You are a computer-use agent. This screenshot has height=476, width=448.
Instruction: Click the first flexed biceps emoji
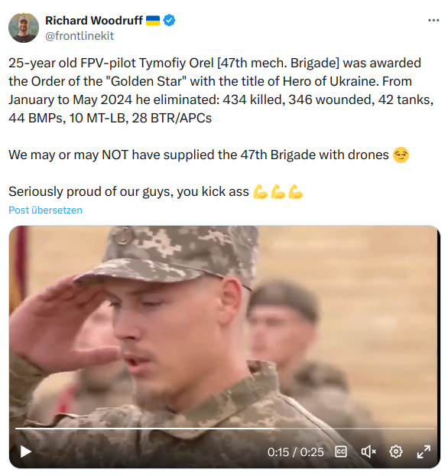point(261,192)
